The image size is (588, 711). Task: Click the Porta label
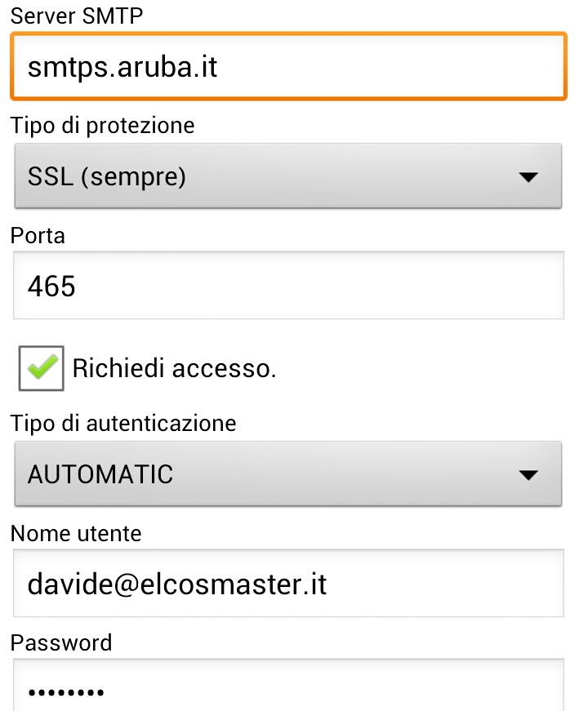(x=38, y=236)
